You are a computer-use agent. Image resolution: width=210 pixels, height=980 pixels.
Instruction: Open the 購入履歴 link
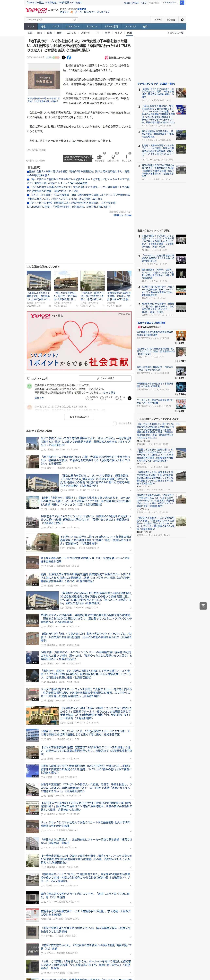click(x=171, y=20)
